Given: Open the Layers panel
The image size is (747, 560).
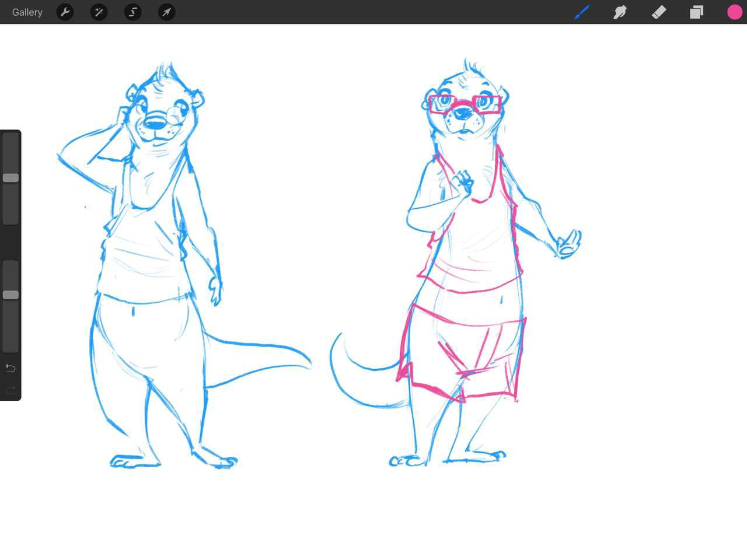Looking at the screenshot, I should tap(696, 12).
